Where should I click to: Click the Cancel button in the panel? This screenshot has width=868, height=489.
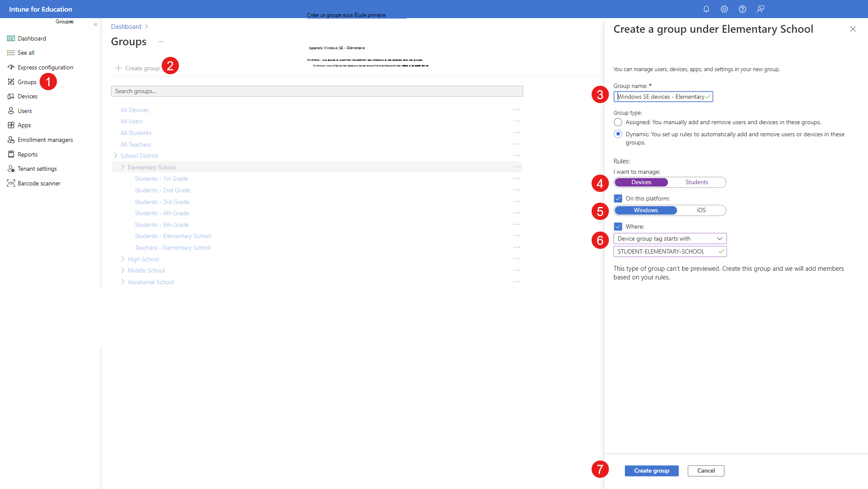click(706, 470)
